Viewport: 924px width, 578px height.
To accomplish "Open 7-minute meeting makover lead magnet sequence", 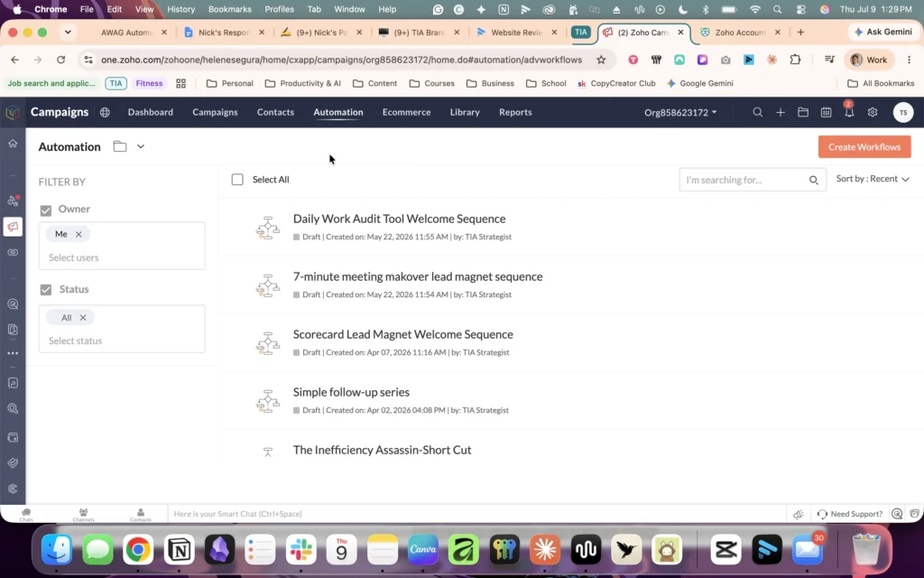I will (418, 276).
